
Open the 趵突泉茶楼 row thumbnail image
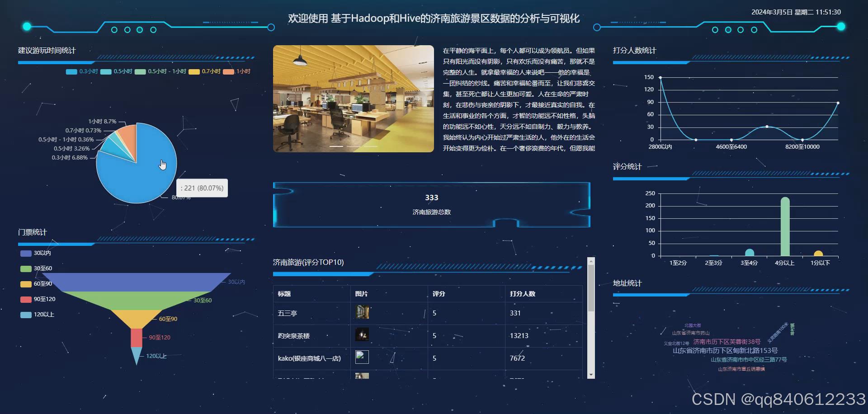(362, 334)
